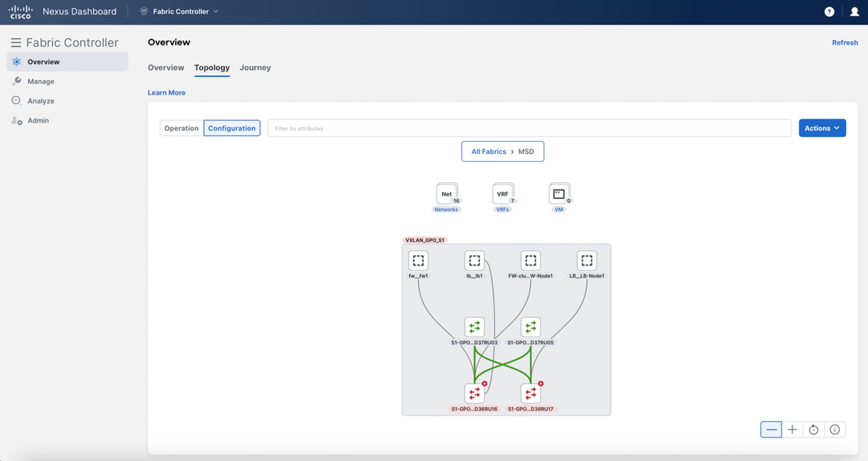868x461 pixels.
Task: Select Overview in the sidebar
Action: 67,62
